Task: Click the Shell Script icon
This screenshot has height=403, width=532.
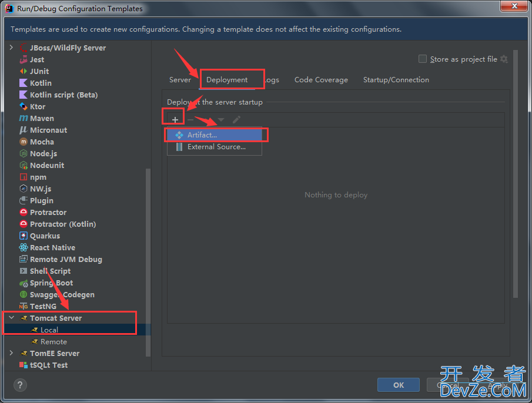Action: [x=23, y=271]
